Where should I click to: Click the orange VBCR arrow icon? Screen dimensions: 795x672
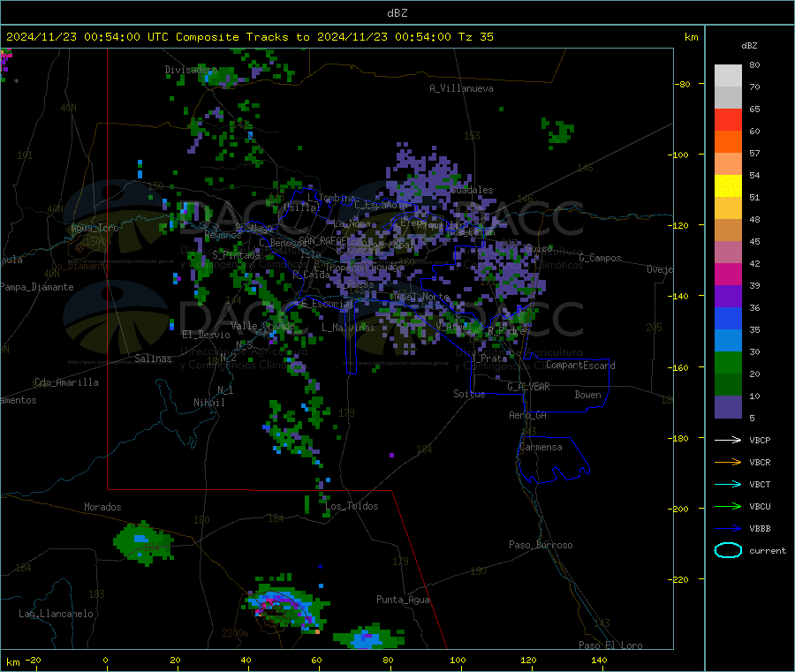[x=728, y=462]
